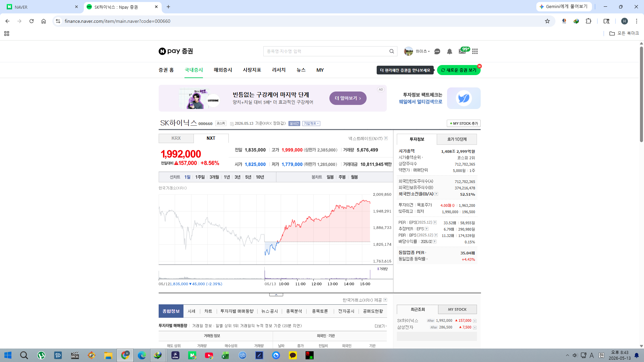Open 더보기 for 투자자별 매매동향
Screen dimensions: 644x362
point(380,326)
